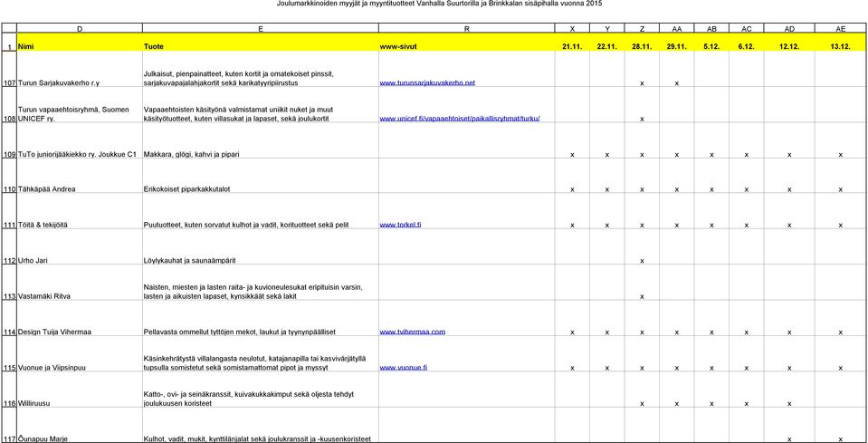Click the '29.11.' date header cell

676,42
